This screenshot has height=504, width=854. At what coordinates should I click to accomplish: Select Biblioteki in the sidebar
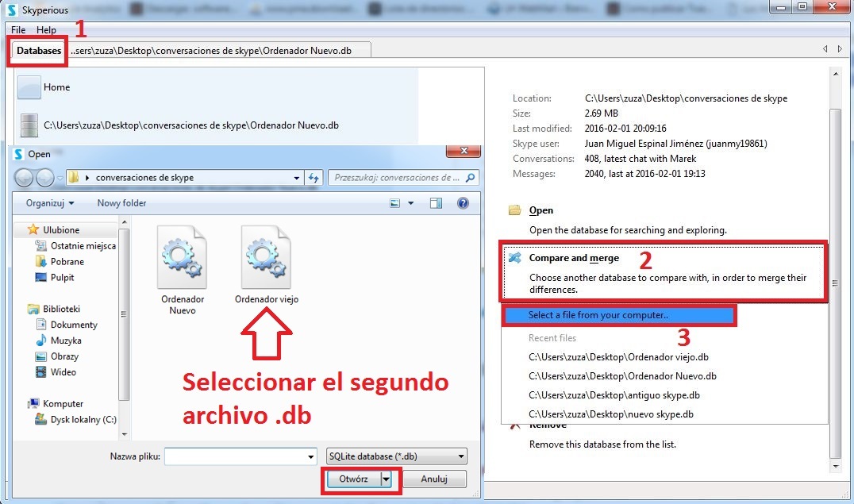click(61, 309)
